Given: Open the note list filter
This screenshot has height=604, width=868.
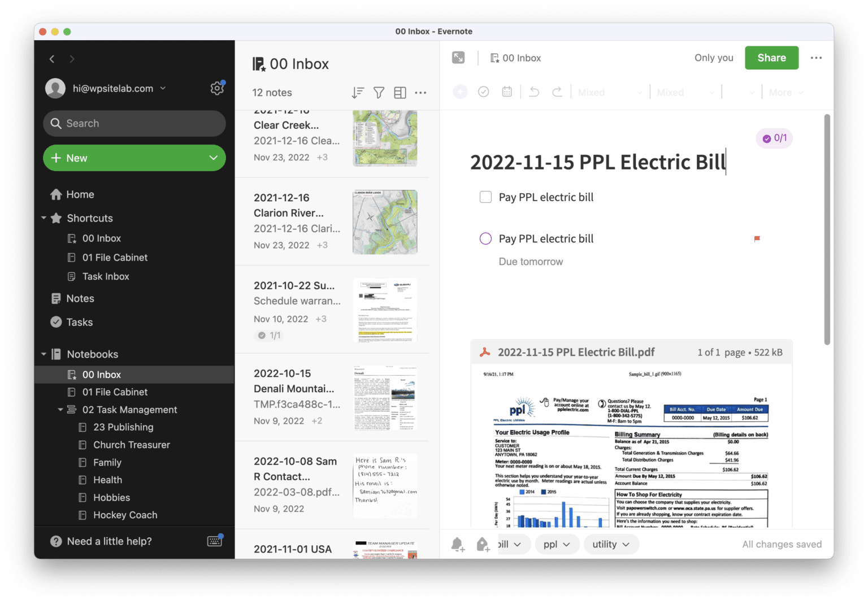Looking at the screenshot, I should click(x=379, y=93).
